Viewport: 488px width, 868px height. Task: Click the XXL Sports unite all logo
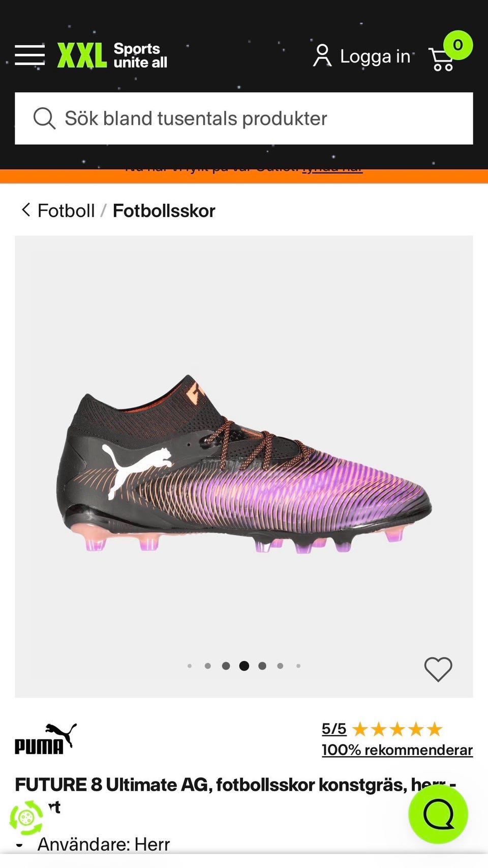(112, 55)
